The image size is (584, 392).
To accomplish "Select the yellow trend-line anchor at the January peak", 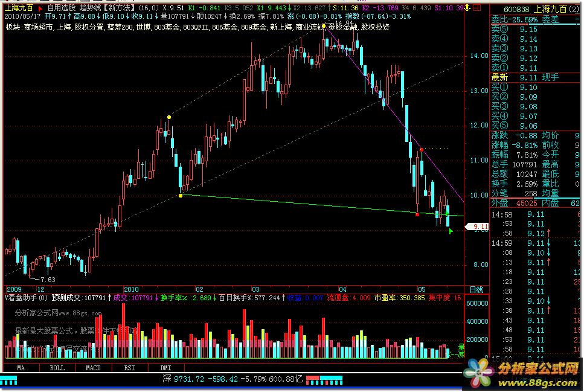I will tap(169, 117).
